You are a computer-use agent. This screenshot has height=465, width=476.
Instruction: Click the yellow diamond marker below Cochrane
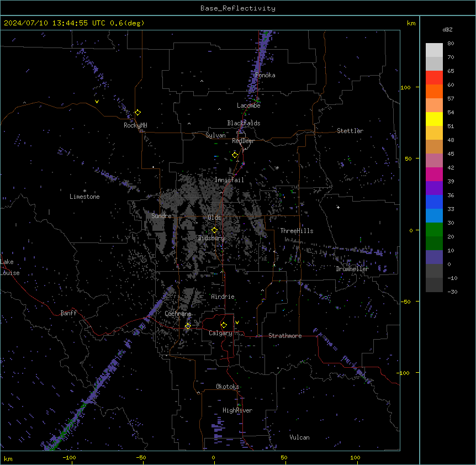[188, 326]
